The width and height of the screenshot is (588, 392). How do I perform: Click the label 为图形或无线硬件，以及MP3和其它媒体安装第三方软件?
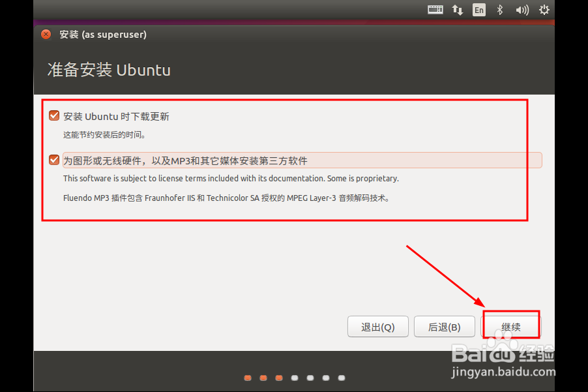click(185, 161)
